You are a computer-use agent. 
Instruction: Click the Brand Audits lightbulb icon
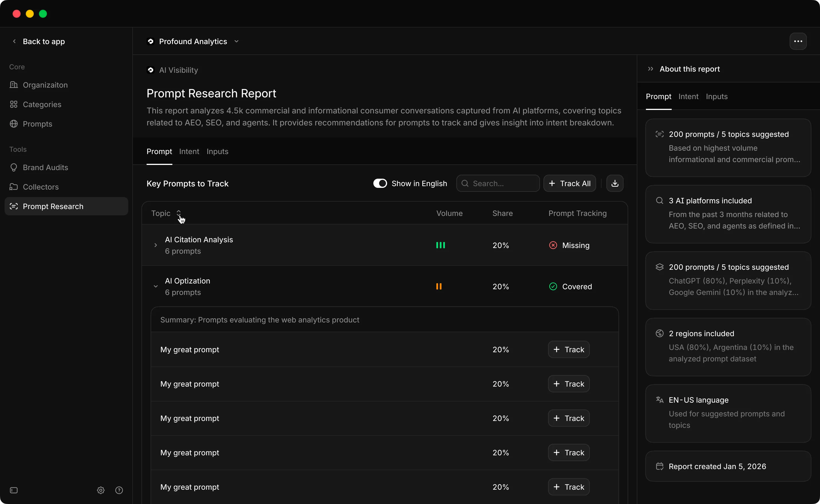pos(14,167)
